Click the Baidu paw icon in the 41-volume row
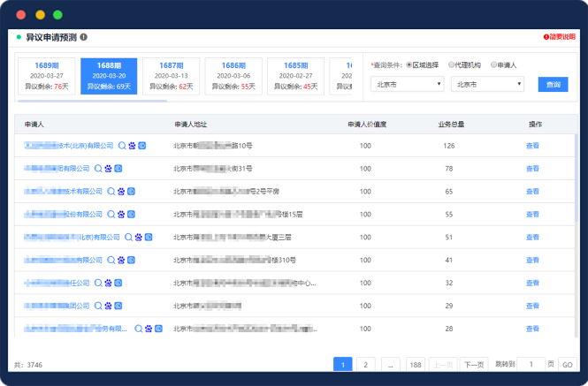588x386 pixels. coord(121,260)
